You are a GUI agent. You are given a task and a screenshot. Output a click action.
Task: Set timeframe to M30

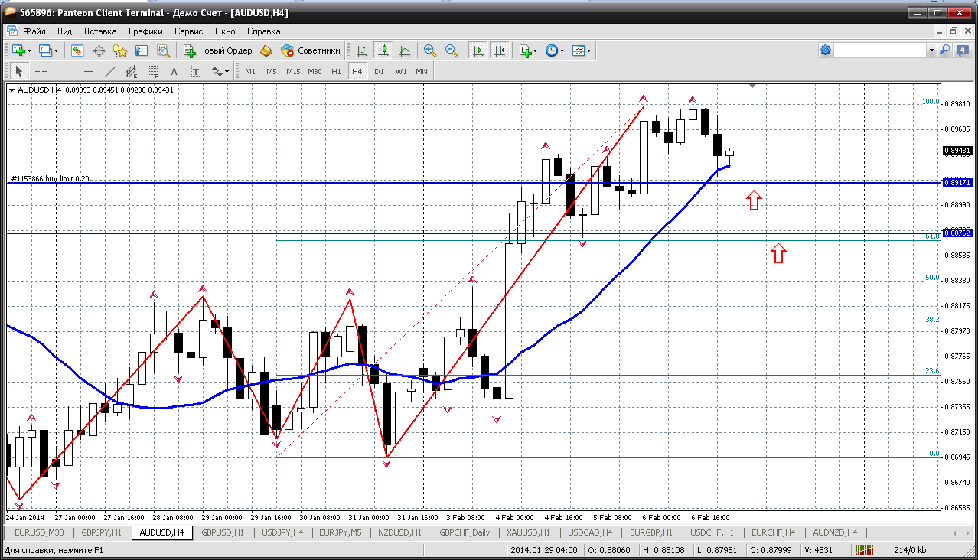315,71
